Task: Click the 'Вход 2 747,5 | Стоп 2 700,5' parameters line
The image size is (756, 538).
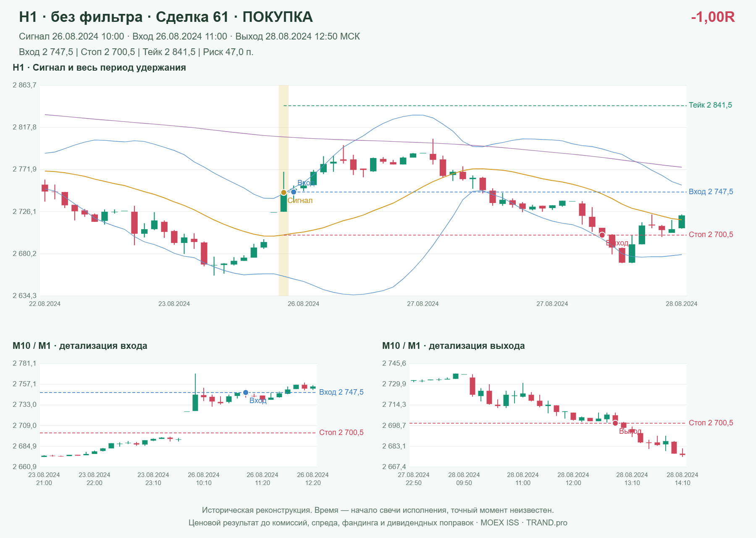Action: [x=136, y=52]
